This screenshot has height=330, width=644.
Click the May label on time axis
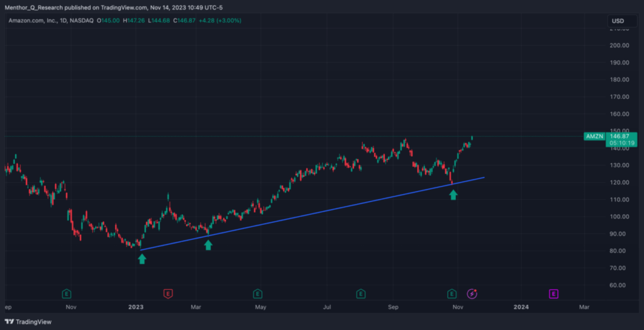(x=261, y=307)
